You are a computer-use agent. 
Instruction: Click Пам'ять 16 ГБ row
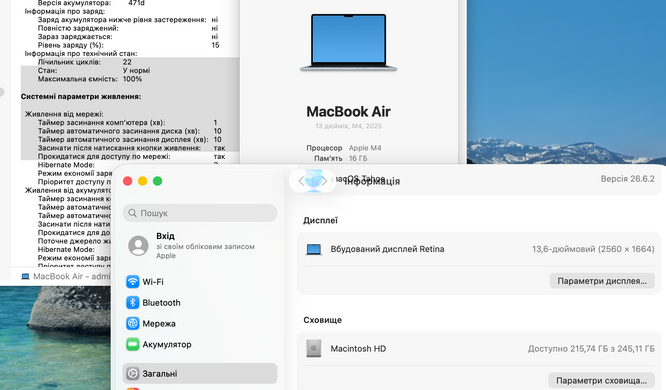click(x=341, y=158)
